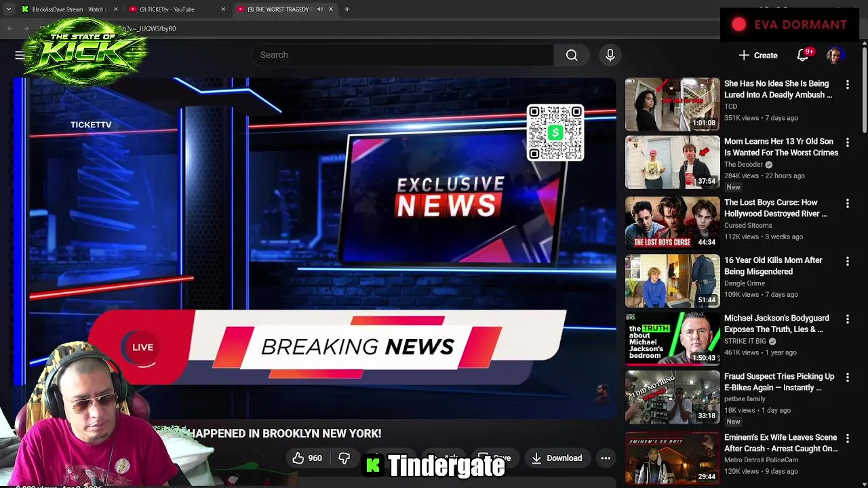Click the Breaking News video player
Screen dimensions: 868x488
[315, 247]
